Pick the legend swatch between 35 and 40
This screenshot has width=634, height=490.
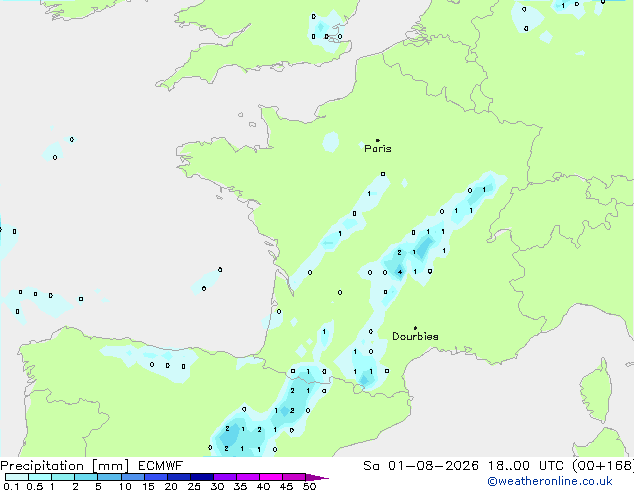[x=247, y=477]
